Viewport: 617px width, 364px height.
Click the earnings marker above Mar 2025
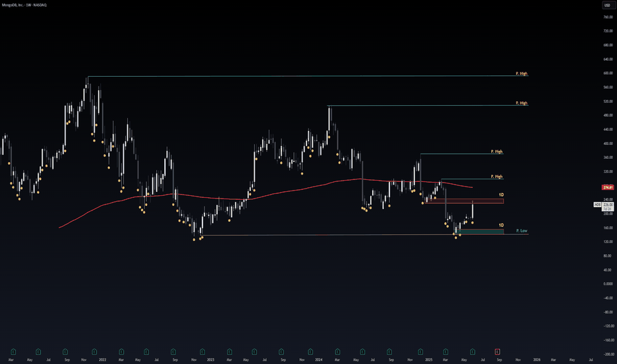click(x=446, y=352)
